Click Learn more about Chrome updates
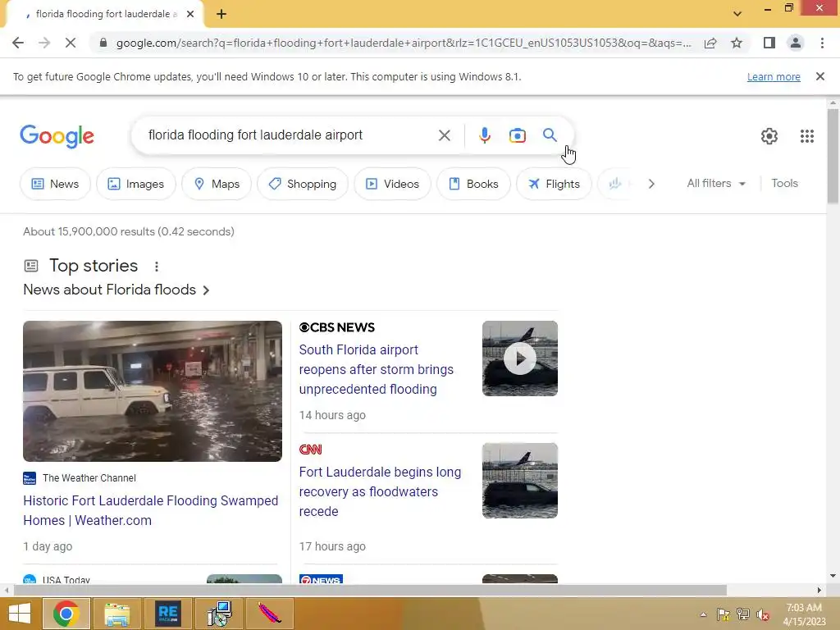840x630 pixels. [x=774, y=76]
